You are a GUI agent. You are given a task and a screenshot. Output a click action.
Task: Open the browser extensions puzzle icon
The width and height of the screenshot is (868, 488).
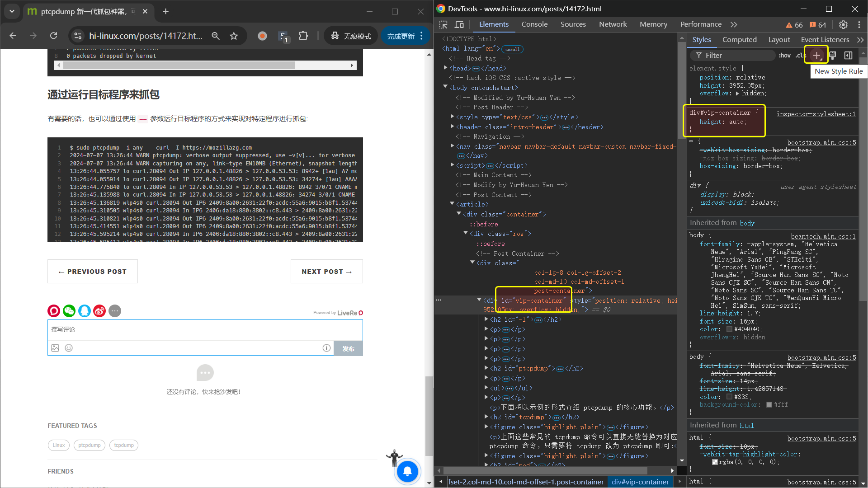point(303,36)
